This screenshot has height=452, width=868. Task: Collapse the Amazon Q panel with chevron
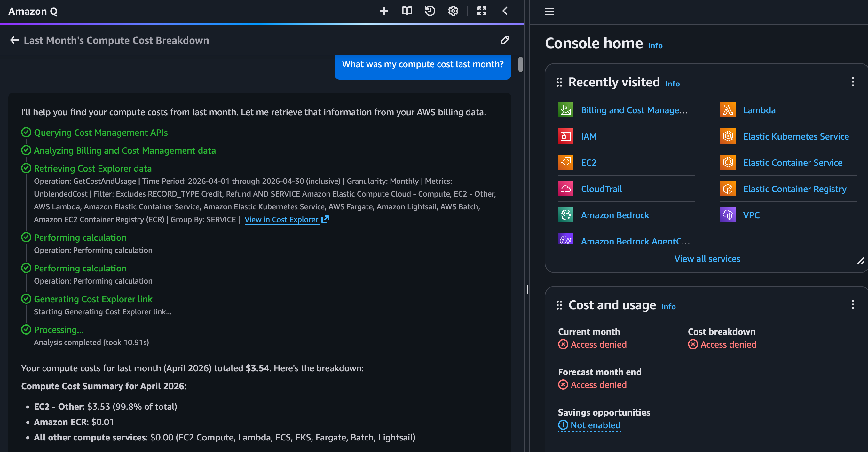(505, 11)
